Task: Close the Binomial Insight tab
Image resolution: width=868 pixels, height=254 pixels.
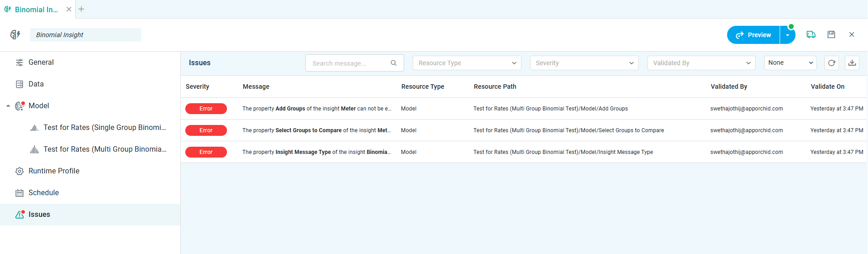Action: 69,9
